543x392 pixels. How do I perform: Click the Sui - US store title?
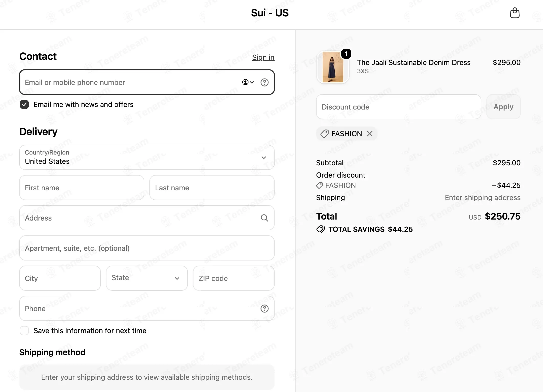[x=270, y=13]
